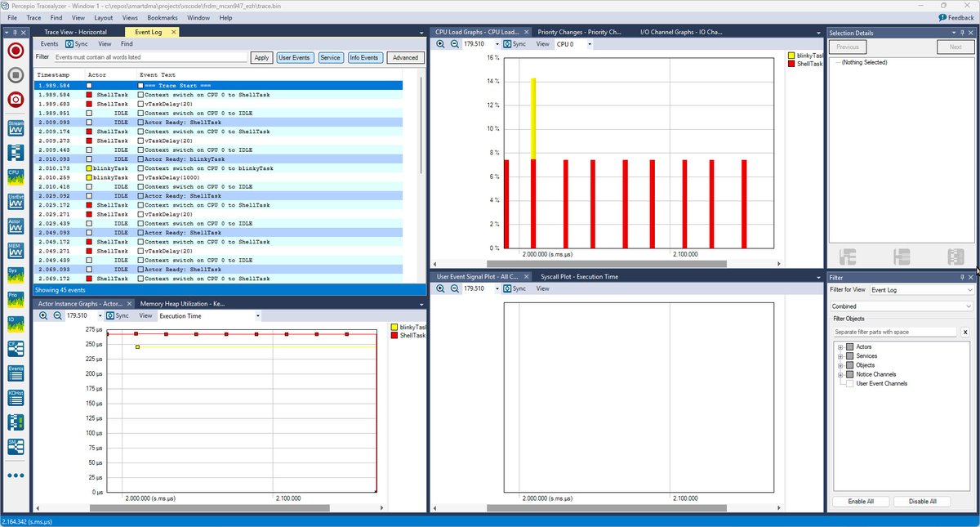
Task: Switch to the Syscall Plot - Execution Time tab
Action: click(x=579, y=276)
